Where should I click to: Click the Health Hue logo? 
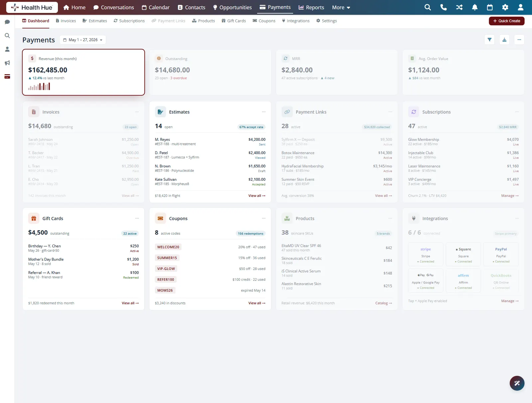point(32,7)
